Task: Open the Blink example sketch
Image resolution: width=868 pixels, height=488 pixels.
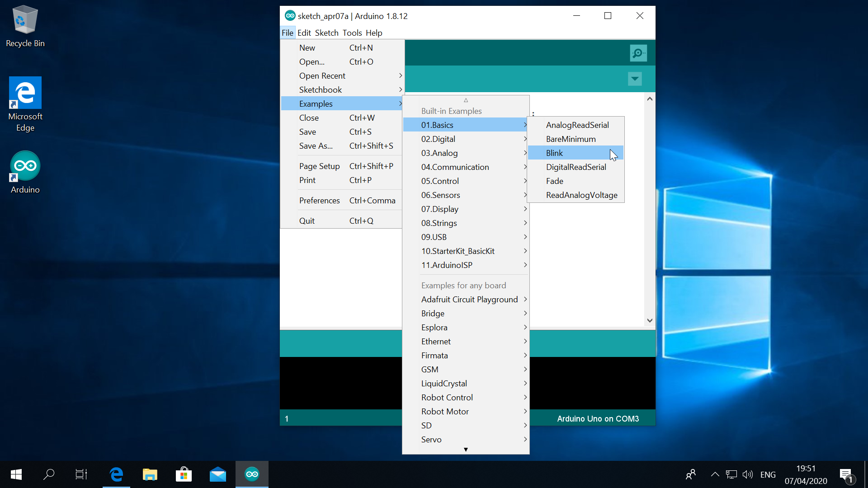Action: [576, 153]
